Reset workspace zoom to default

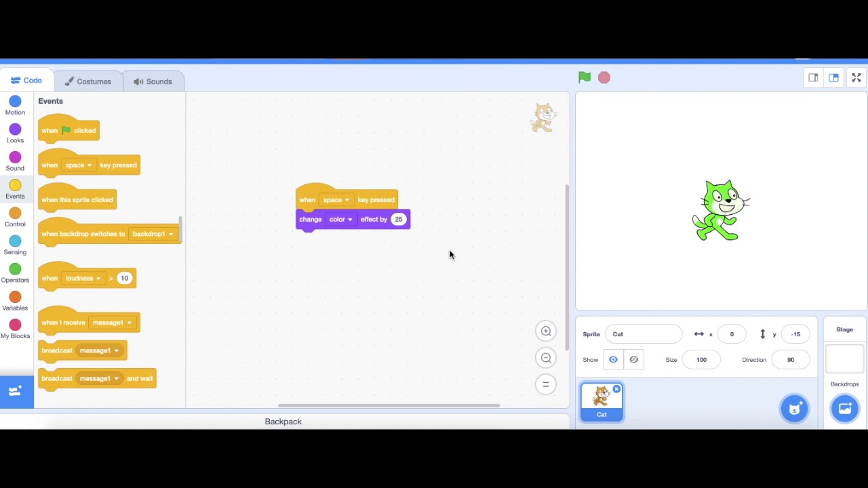(546, 384)
